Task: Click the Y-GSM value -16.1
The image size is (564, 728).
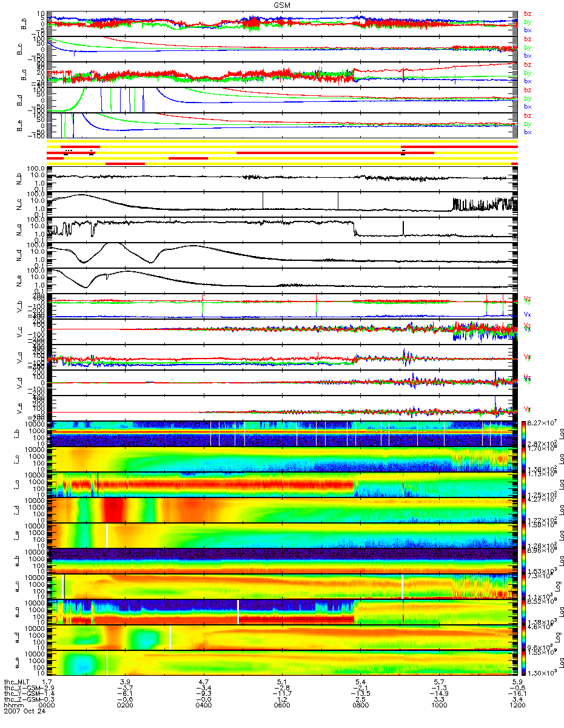Action: point(517,693)
